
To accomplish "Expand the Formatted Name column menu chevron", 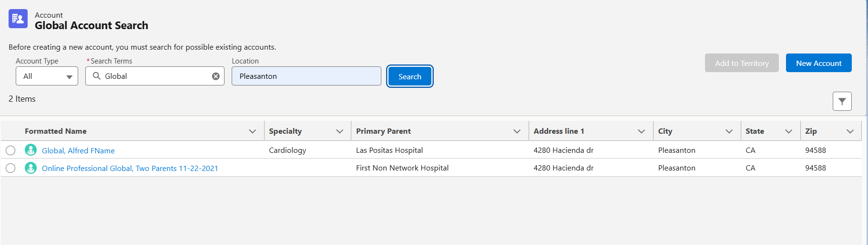I will coord(253,131).
